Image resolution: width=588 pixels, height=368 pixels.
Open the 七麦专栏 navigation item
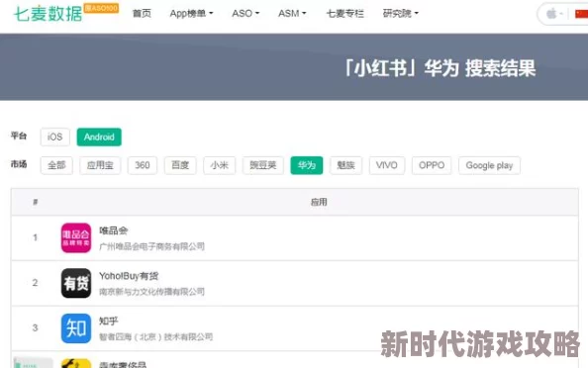(x=345, y=14)
